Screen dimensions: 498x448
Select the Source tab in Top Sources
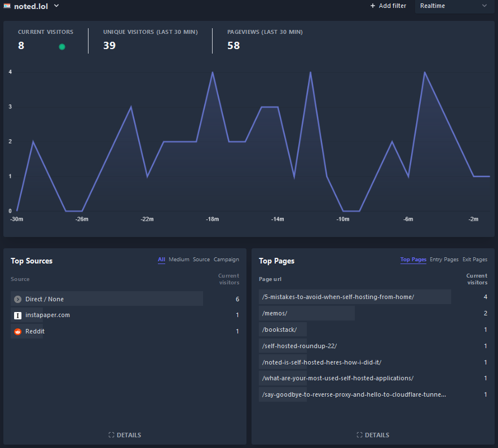click(x=201, y=260)
